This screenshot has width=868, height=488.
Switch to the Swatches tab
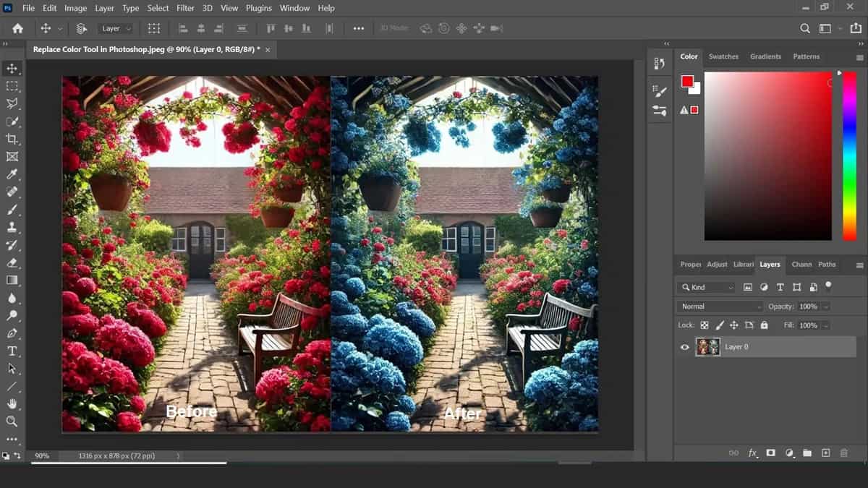pos(723,56)
